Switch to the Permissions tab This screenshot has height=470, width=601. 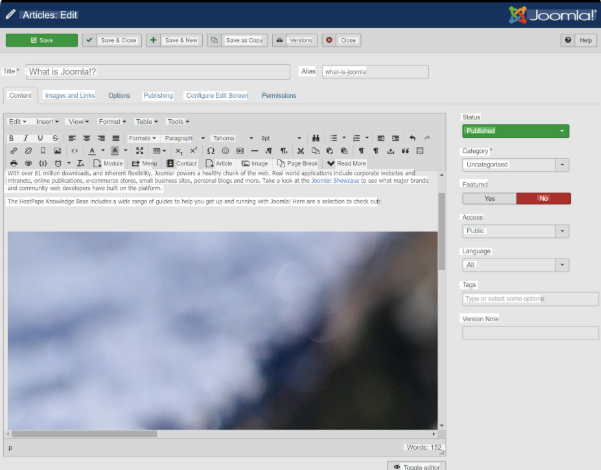(x=279, y=95)
